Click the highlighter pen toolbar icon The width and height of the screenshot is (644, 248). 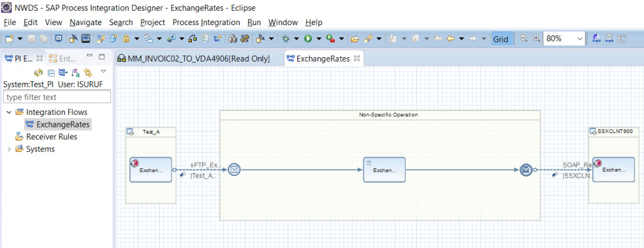point(368,38)
